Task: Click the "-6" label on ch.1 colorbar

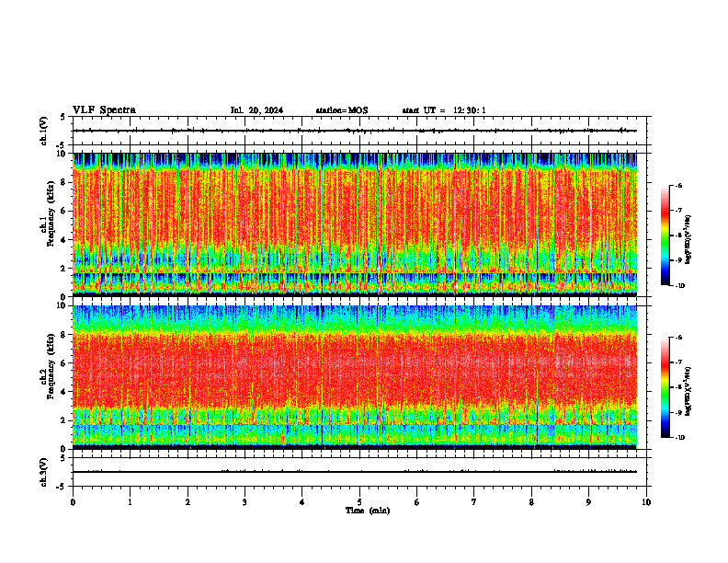Action: click(x=678, y=186)
